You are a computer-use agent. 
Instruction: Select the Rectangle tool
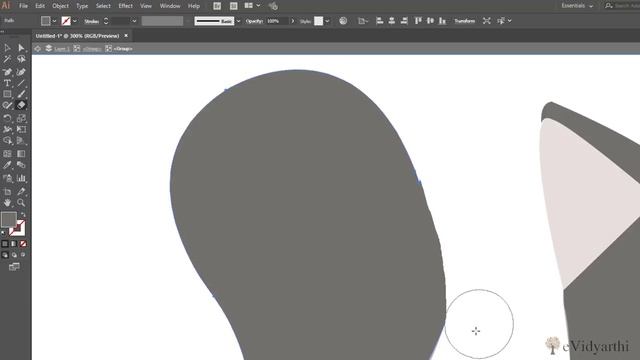[7, 94]
